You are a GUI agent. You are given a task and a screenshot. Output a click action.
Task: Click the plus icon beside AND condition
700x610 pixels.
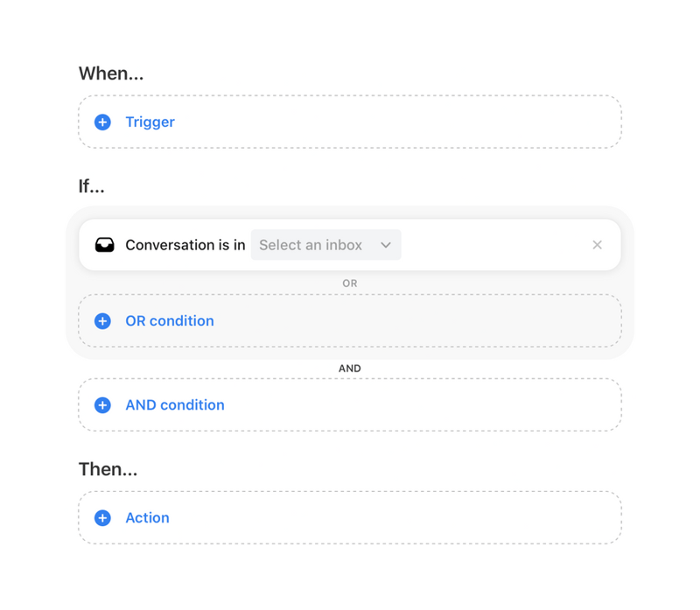pos(102,404)
